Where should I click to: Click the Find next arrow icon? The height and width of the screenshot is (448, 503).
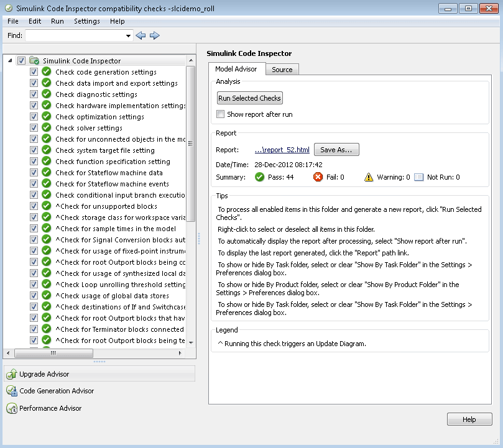click(154, 36)
